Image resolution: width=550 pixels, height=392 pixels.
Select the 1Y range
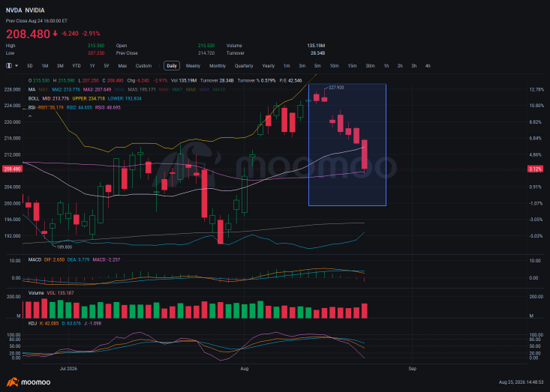point(92,66)
